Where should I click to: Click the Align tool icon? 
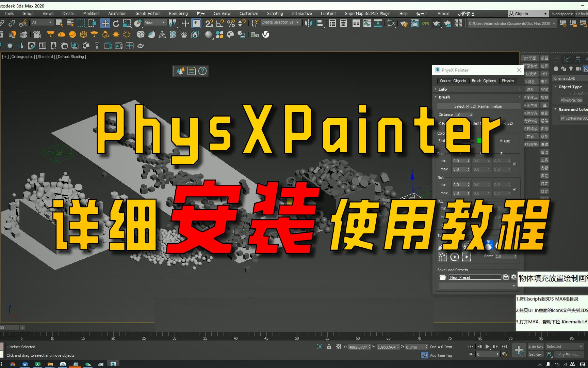[320, 23]
